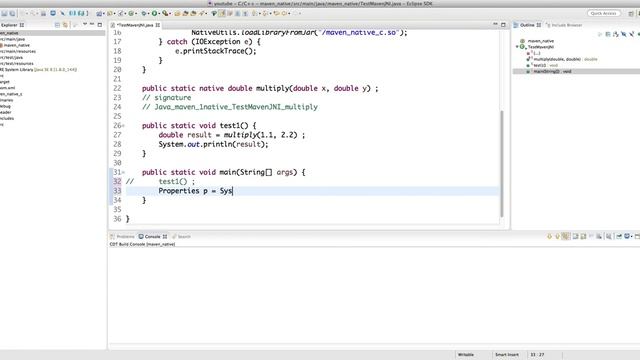Click Collapse All icon in Explorer panel
The height and width of the screenshot is (360, 640).
[57, 25]
